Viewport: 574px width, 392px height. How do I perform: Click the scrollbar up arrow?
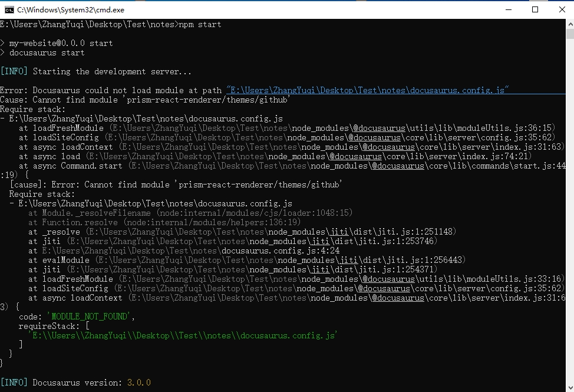(570, 25)
